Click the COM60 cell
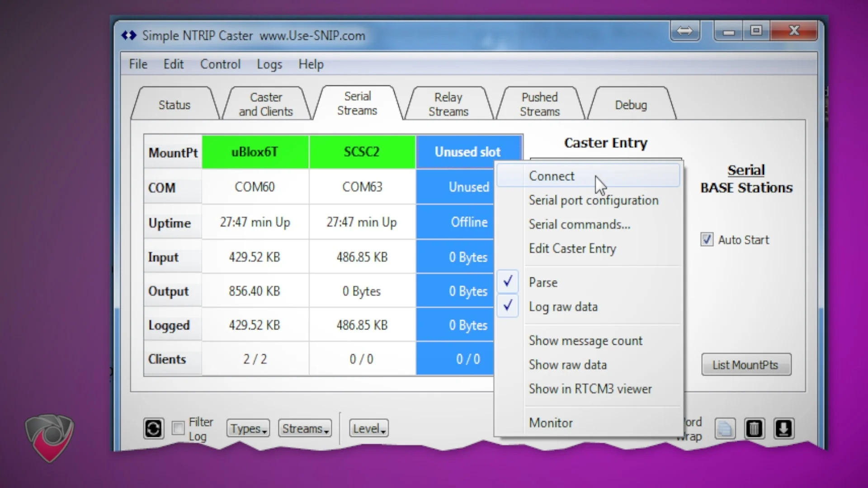The height and width of the screenshot is (488, 868). [x=255, y=187]
